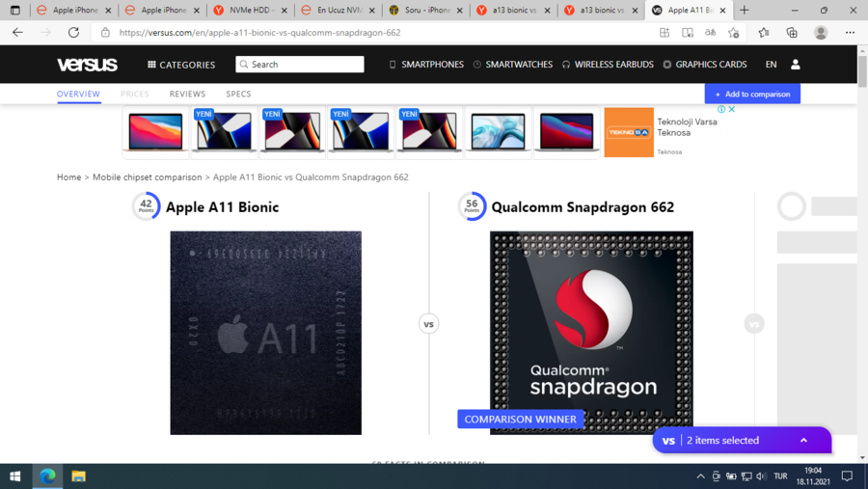Viewport: 868px width, 489px height.
Task: Switch to the Reviews tab
Action: tap(187, 94)
